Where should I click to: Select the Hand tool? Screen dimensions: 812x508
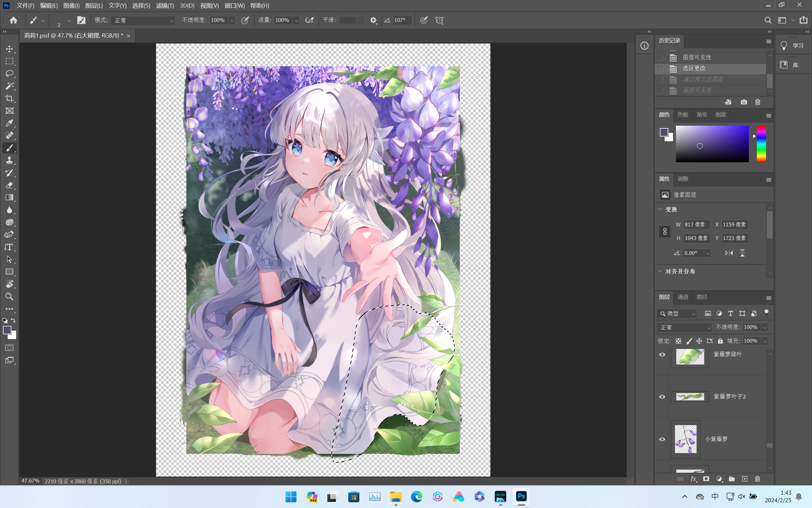coord(10,284)
